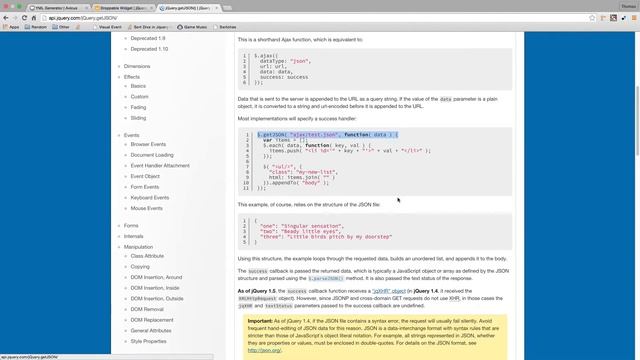This screenshot has height=360, width=640.
Task: Open the DOM Insertion, Outside link
Action: coord(157,299)
